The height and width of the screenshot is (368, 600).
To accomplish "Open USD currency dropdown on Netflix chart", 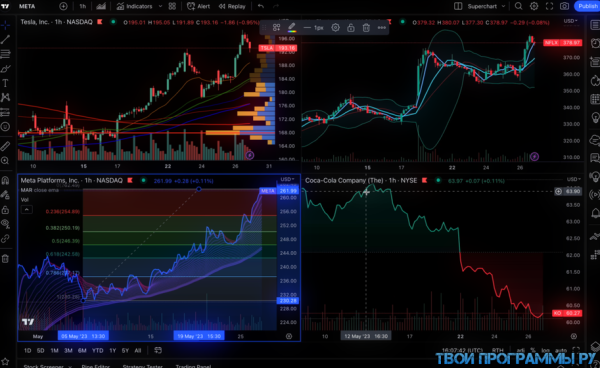I will click(x=570, y=21).
